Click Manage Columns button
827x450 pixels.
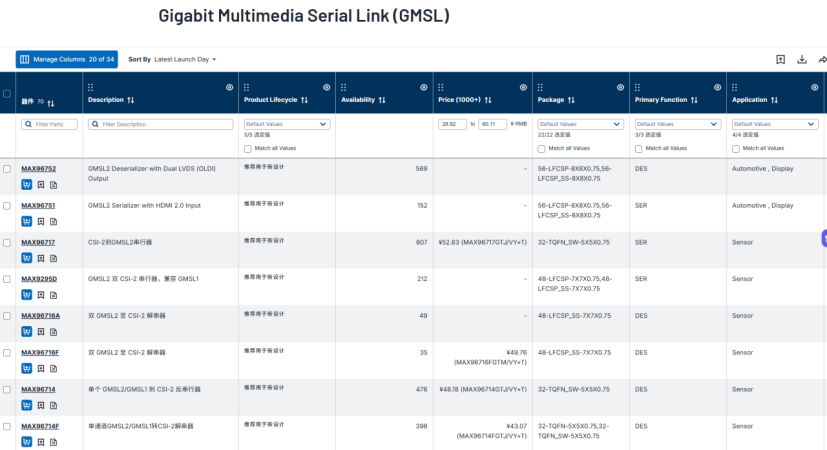67,60
